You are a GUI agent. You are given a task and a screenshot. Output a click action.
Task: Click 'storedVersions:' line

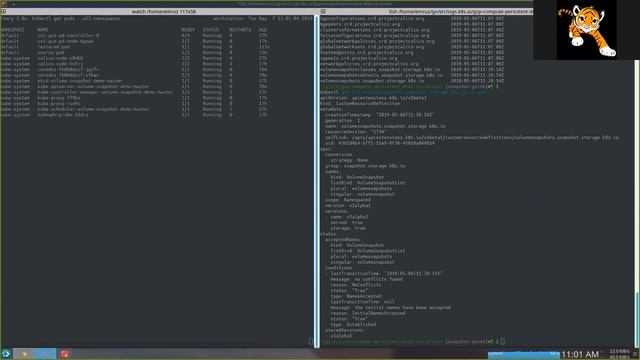tap(344, 330)
